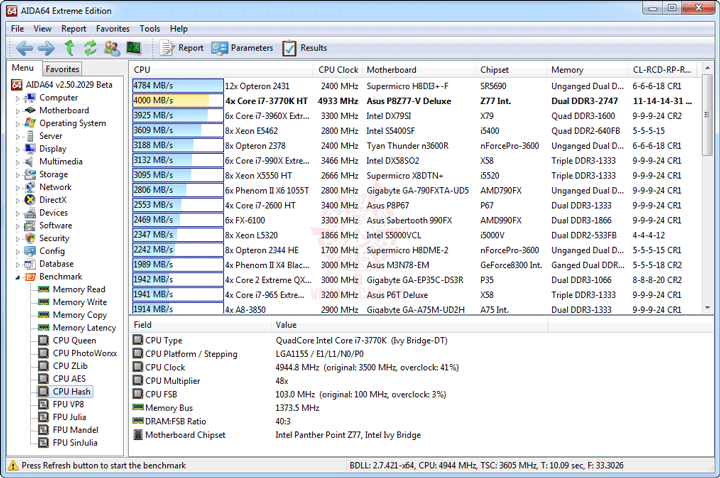
Task: Click the Report toolbar button
Action: (x=181, y=48)
